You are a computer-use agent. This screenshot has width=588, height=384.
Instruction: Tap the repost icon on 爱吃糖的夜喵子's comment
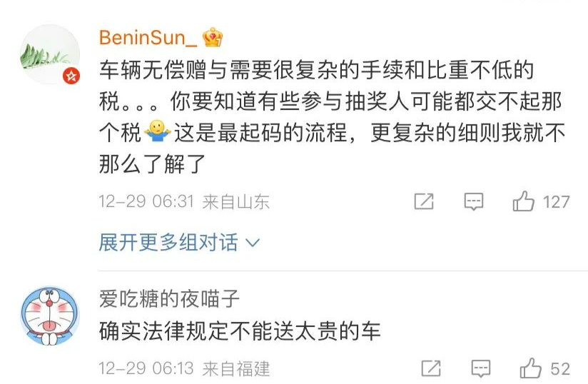[431, 368]
